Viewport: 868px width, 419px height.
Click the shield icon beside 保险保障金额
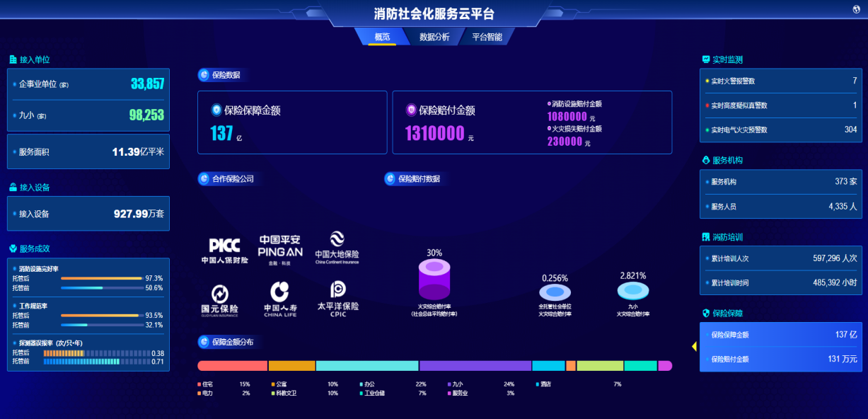tap(216, 110)
